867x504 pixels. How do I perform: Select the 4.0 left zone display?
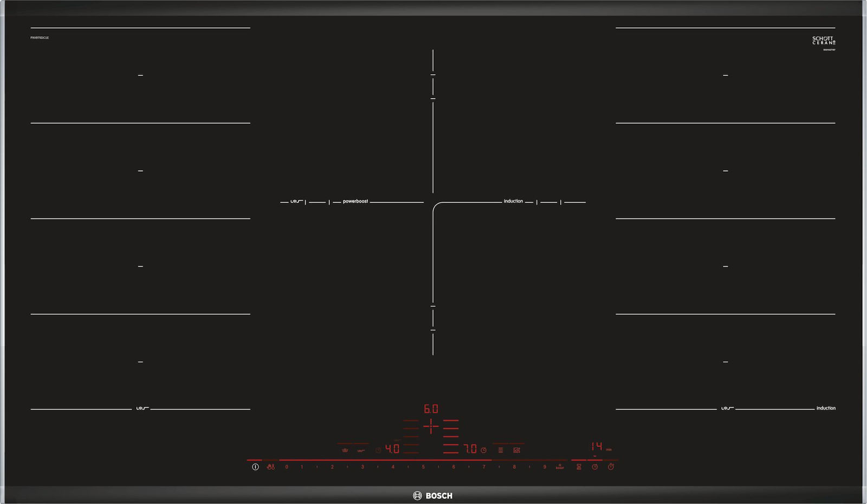click(x=392, y=449)
